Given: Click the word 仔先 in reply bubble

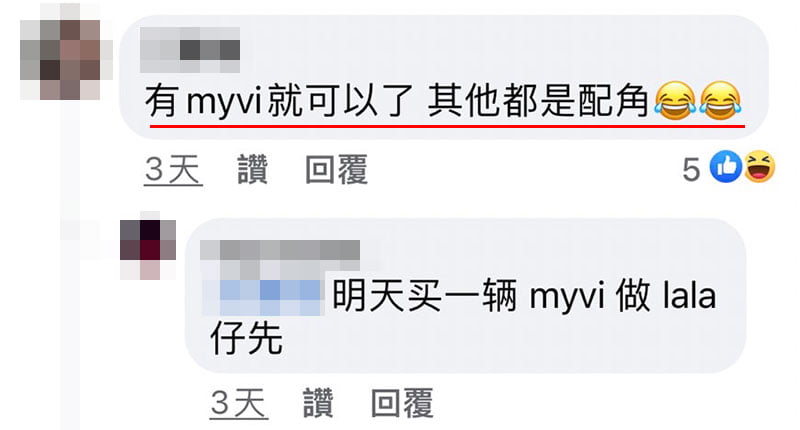Looking at the screenshot, I should [x=246, y=339].
